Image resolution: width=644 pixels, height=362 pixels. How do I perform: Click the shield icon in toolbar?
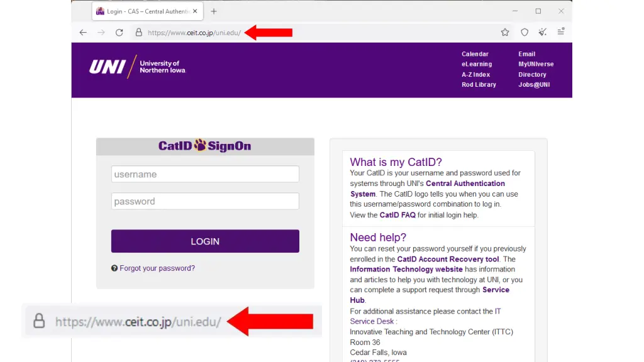click(525, 33)
